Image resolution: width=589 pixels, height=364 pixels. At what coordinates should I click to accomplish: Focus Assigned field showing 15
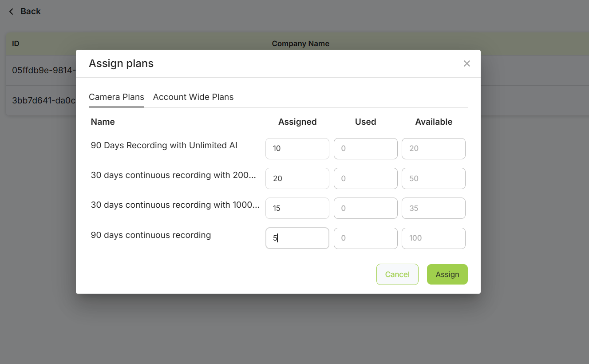(x=297, y=208)
